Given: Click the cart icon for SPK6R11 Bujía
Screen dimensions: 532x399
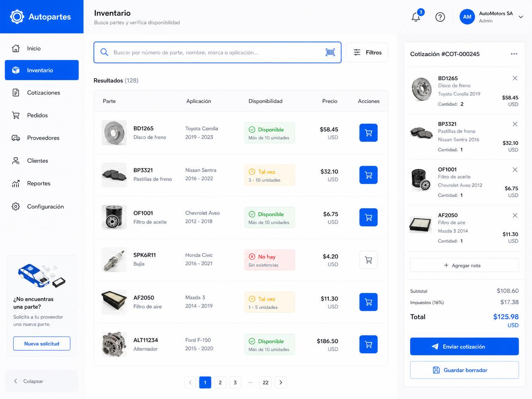Looking at the screenshot, I should pyautogui.click(x=368, y=260).
